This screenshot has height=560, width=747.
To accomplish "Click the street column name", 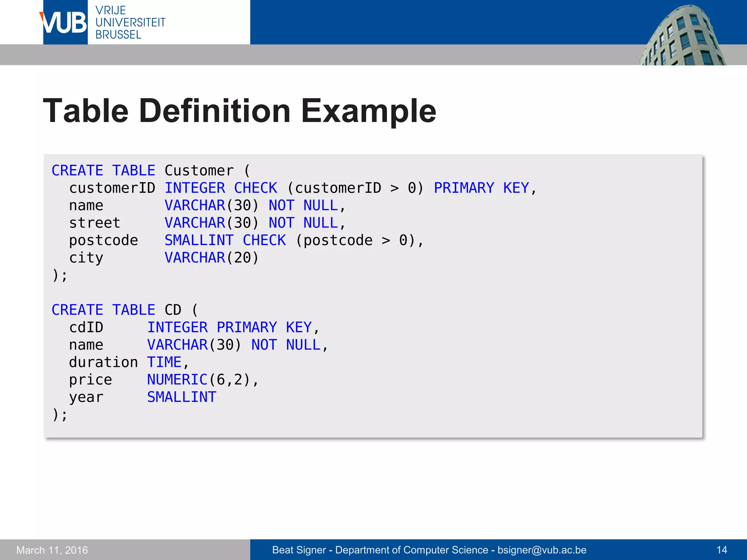I will [94, 223].
